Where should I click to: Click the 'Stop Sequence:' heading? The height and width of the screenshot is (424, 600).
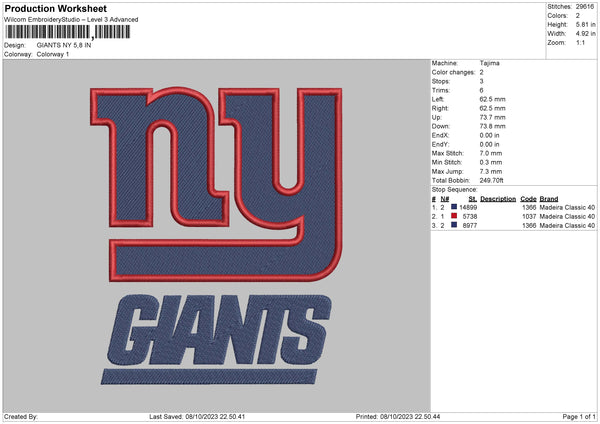click(x=455, y=190)
